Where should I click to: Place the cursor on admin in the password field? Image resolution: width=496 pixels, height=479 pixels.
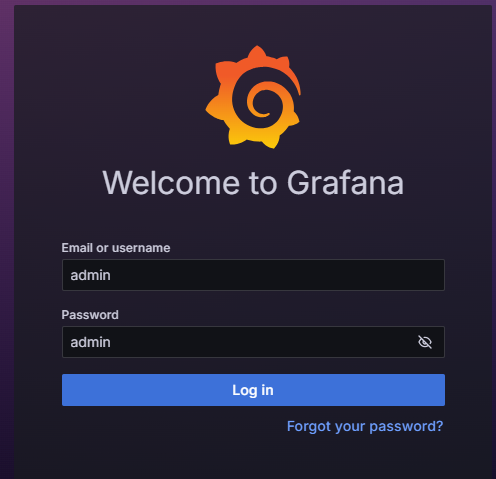pyautogui.click(x=90, y=342)
